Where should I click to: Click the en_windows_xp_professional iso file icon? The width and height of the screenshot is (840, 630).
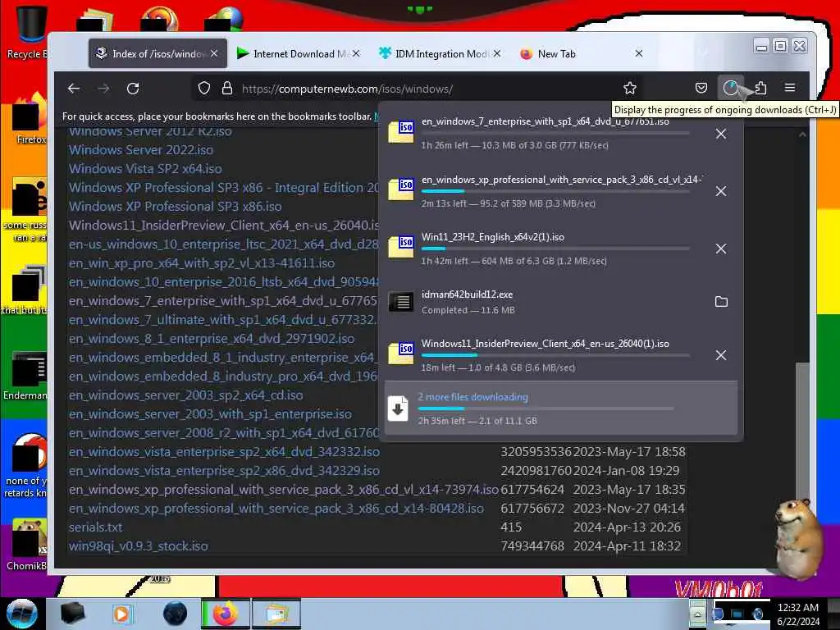click(400, 189)
